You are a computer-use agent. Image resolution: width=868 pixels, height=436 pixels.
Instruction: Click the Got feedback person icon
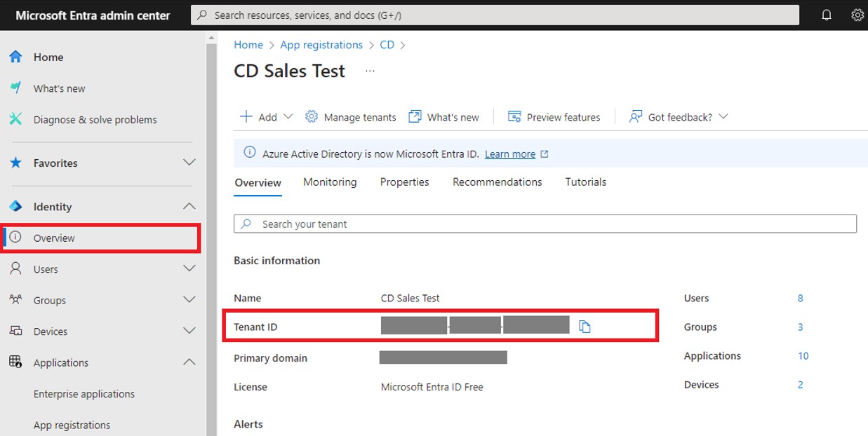[636, 116]
